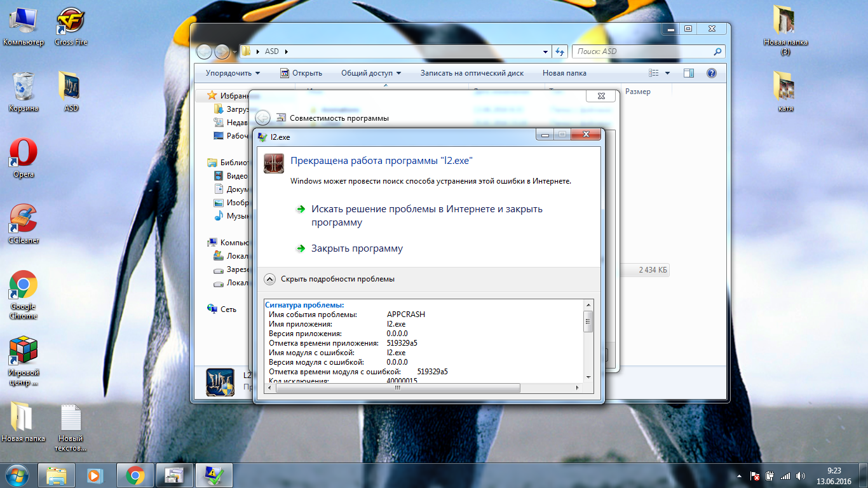This screenshot has width=868, height=488.
Task: Launch Opera from the desktop shortcut
Action: (24, 154)
